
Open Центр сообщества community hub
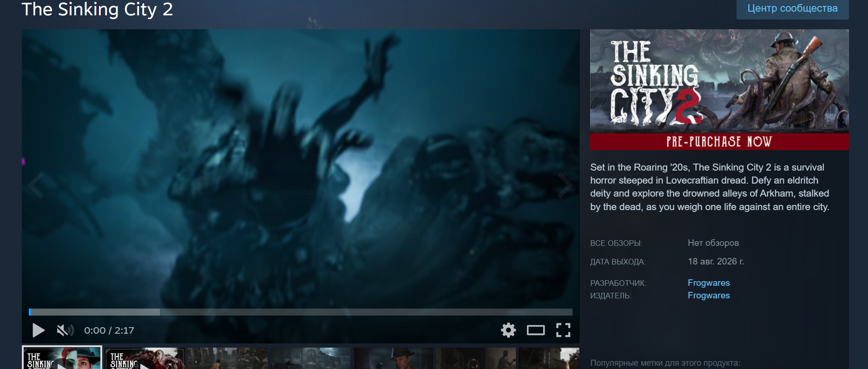click(792, 8)
